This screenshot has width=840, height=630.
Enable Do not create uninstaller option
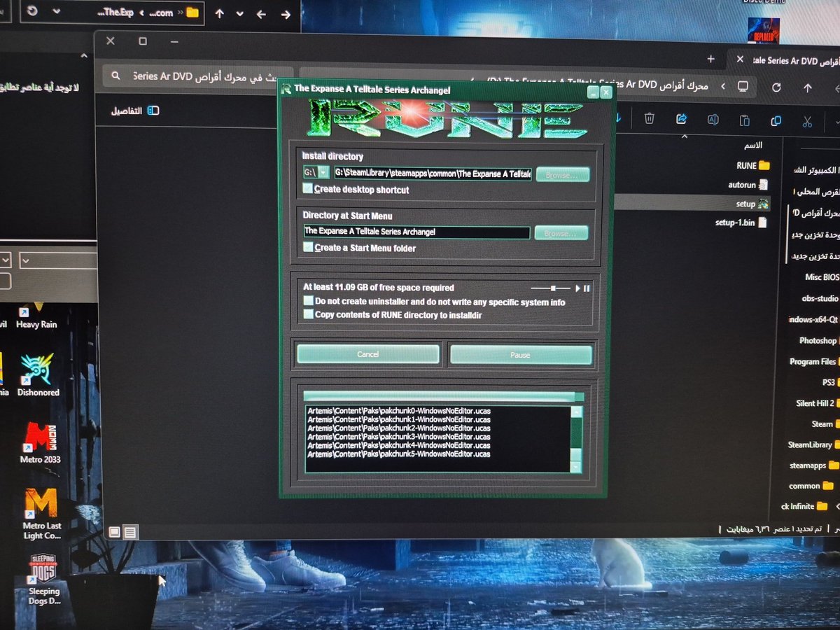coord(308,301)
